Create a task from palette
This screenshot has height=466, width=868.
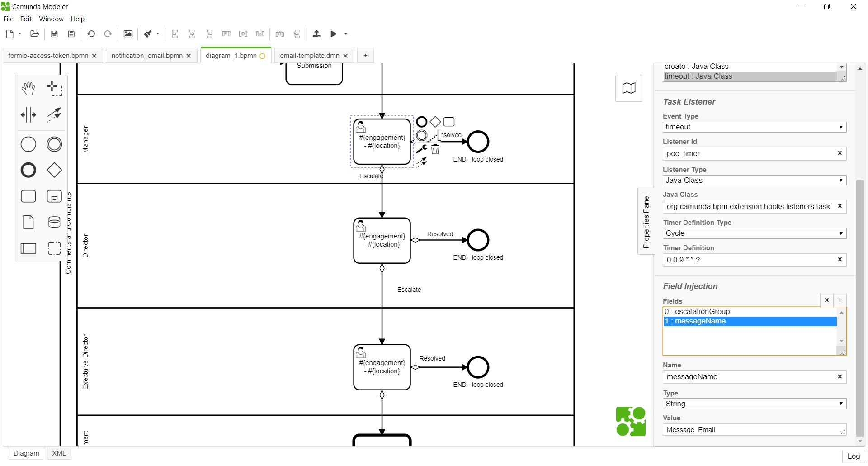(x=28, y=196)
